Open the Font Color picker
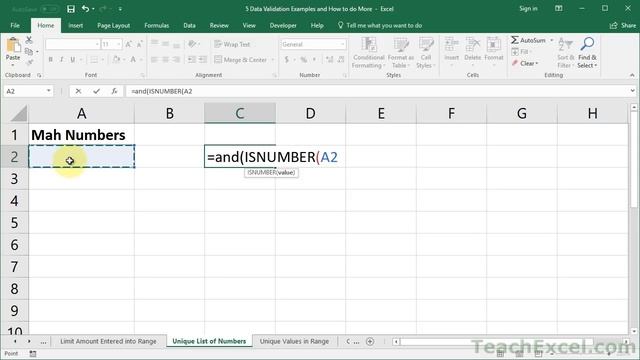The image size is (640, 360). tap(133, 60)
